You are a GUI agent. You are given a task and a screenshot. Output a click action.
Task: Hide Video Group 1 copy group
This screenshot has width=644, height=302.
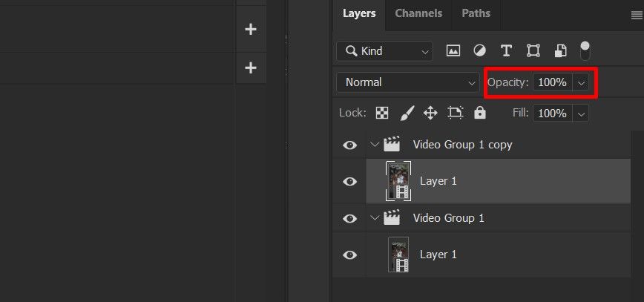349,145
